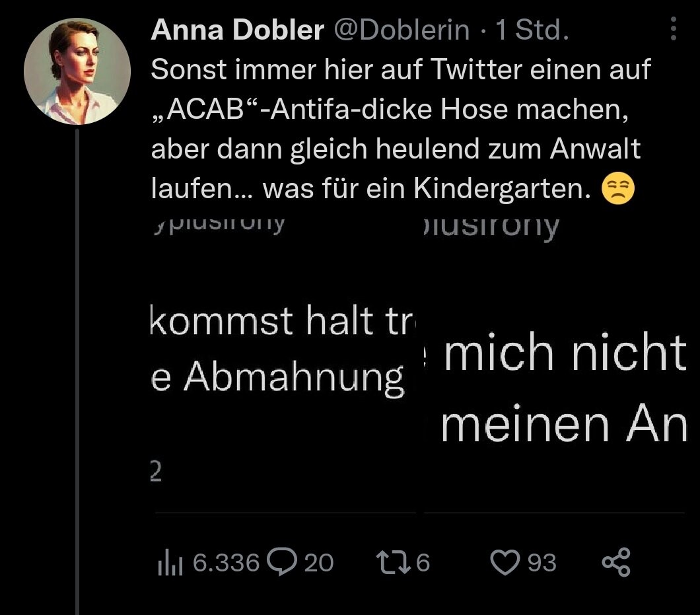Like the tweet with the heart icon

point(505,562)
